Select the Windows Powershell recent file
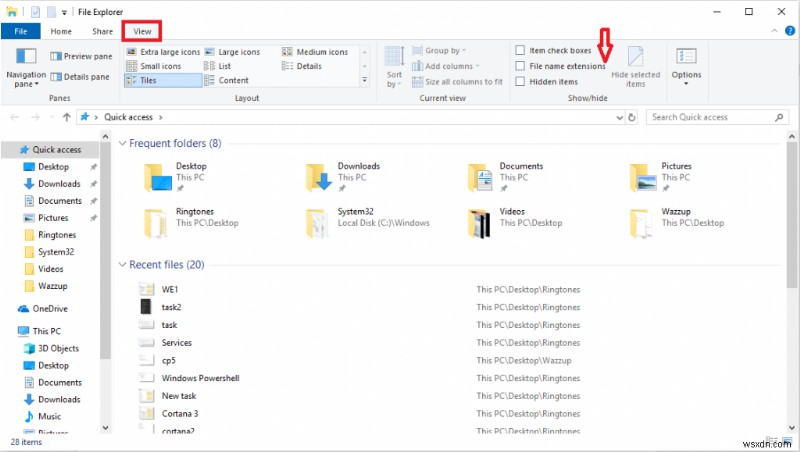800x452 pixels. (200, 378)
